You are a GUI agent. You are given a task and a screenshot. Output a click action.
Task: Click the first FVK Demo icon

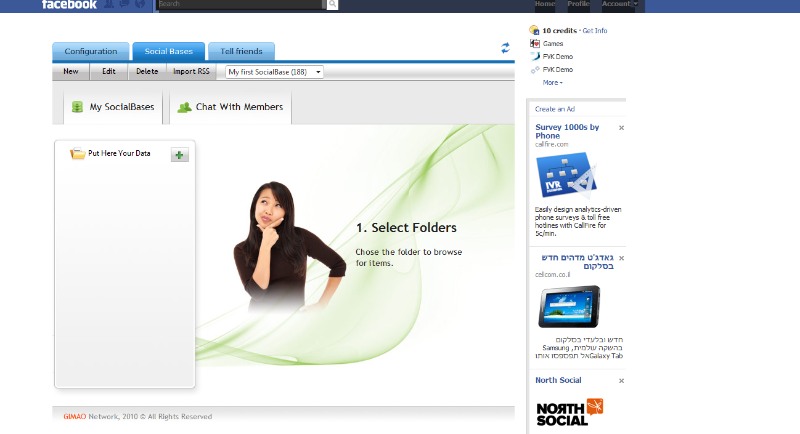535,56
